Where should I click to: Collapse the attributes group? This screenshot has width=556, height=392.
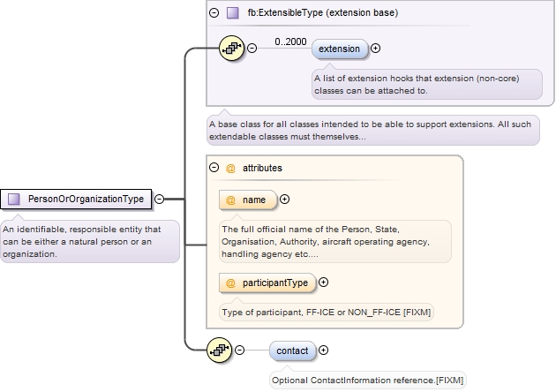point(214,167)
